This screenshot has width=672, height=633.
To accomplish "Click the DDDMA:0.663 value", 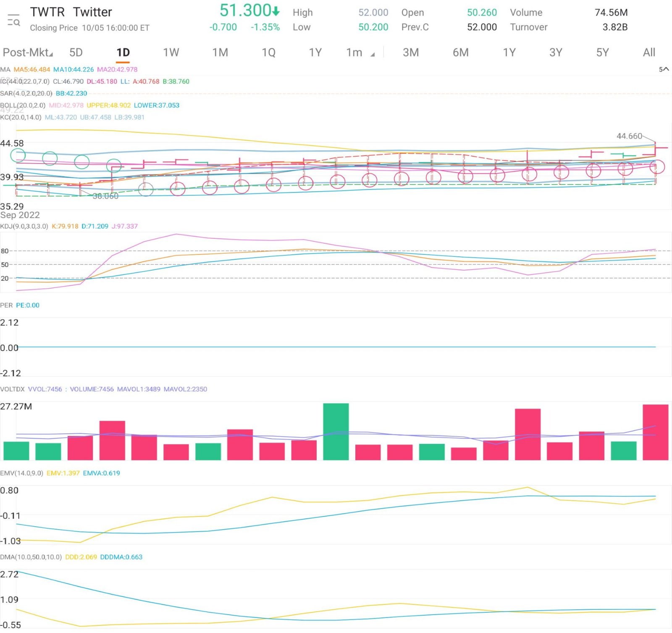I will pyautogui.click(x=121, y=557).
